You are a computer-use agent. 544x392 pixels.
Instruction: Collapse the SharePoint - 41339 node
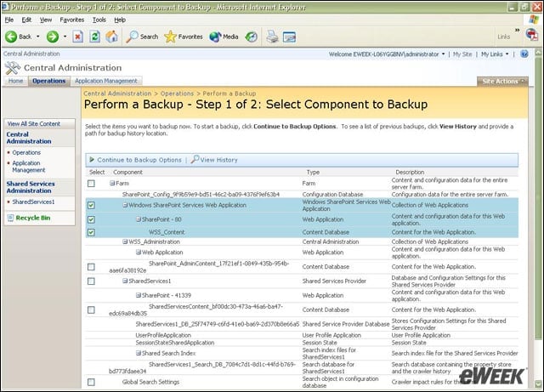click(x=139, y=295)
